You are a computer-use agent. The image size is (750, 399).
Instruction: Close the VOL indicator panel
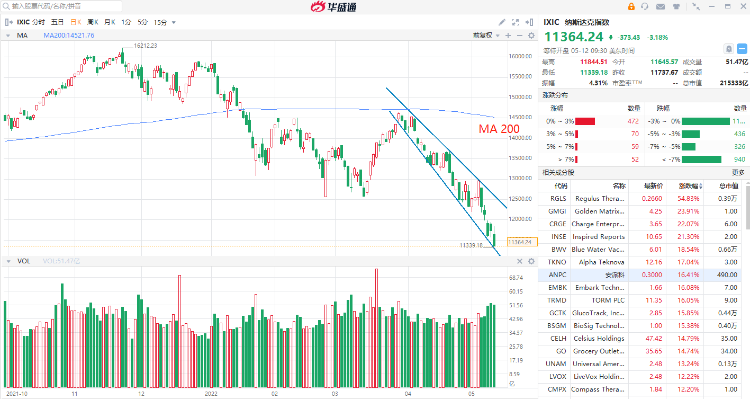pyautogui.click(x=519, y=261)
